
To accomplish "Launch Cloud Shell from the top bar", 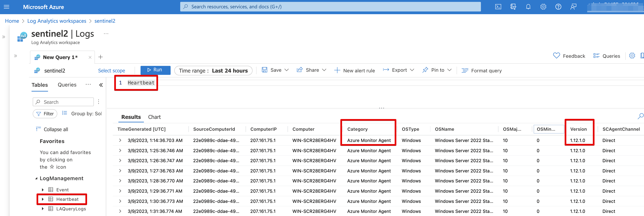I will pyautogui.click(x=498, y=7).
